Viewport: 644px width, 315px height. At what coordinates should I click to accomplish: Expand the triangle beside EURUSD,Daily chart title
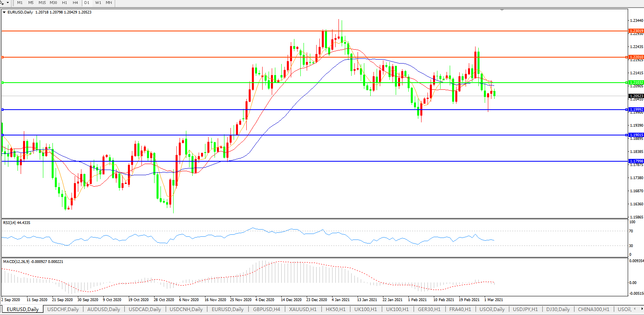coord(4,12)
